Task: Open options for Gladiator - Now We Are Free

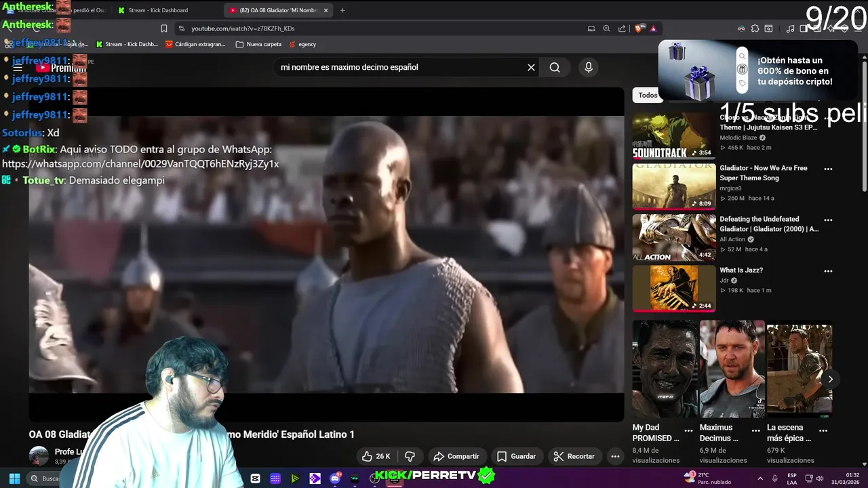Action: tap(828, 169)
